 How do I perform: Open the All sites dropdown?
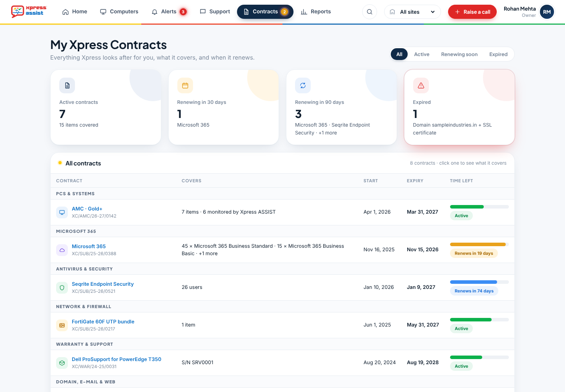tap(412, 12)
